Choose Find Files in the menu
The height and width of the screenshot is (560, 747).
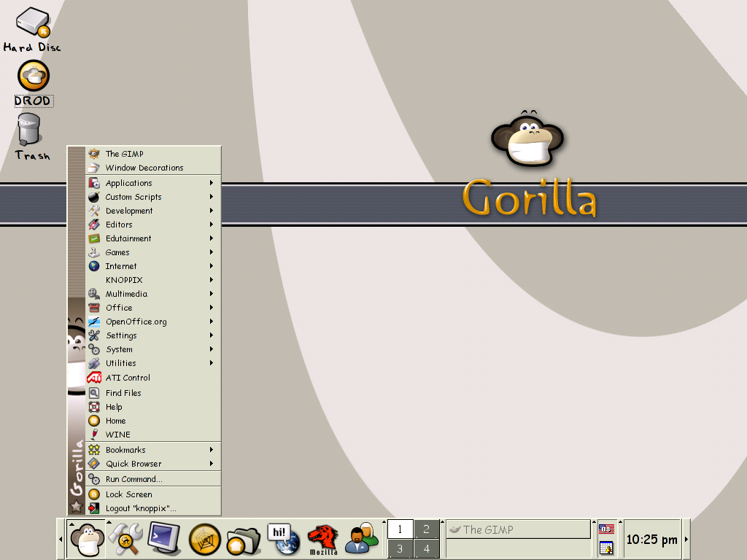(153, 393)
